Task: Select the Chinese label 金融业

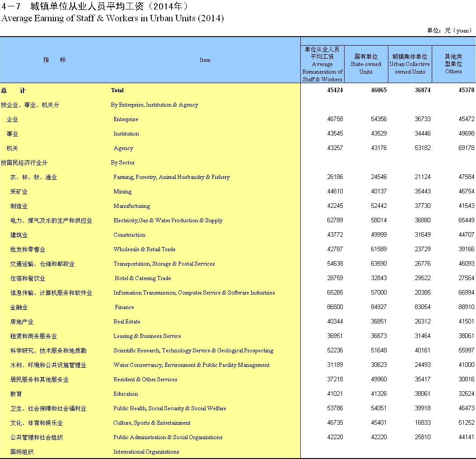Action: 19,307
